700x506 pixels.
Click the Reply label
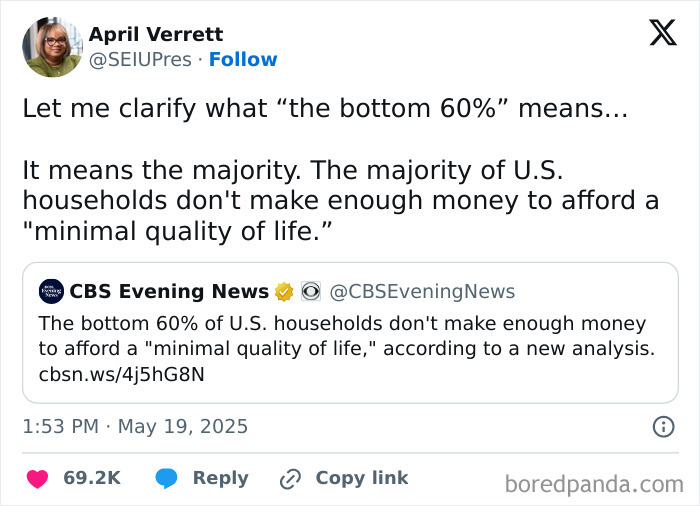(220, 479)
